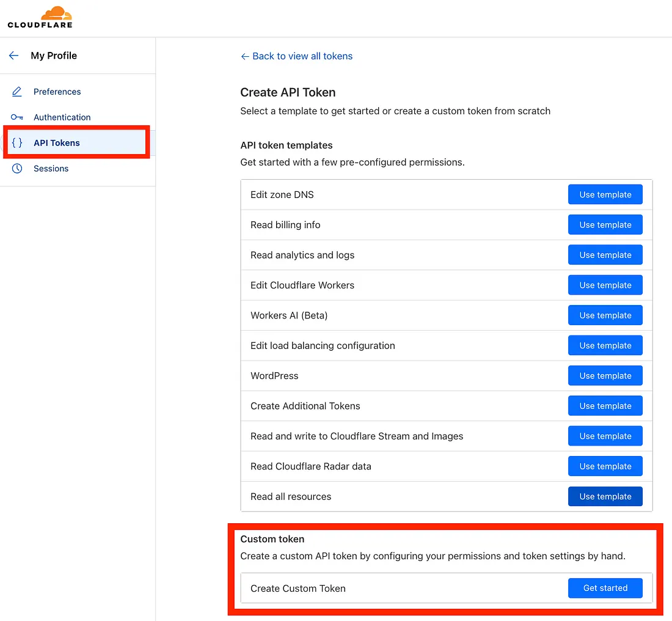This screenshot has width=672, height=621.
Task: Open the Sessions menu item
Action: (51, 169)
